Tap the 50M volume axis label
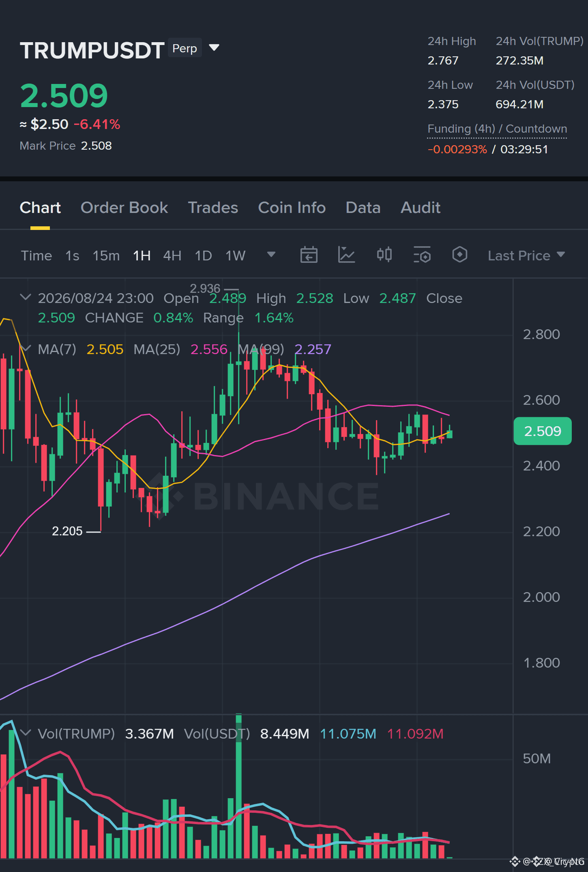This screenshot has height=872, width=588. (x=536, y=758)
